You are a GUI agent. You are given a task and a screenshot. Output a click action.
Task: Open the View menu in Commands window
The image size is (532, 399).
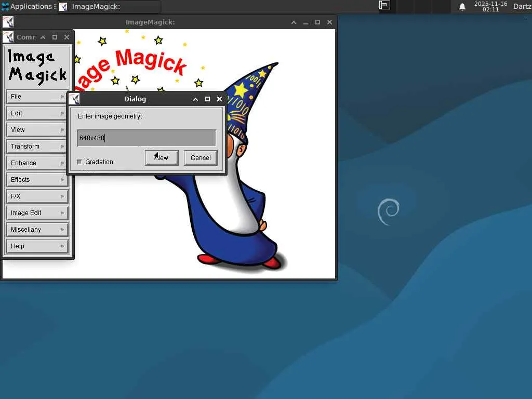[37, 130]
